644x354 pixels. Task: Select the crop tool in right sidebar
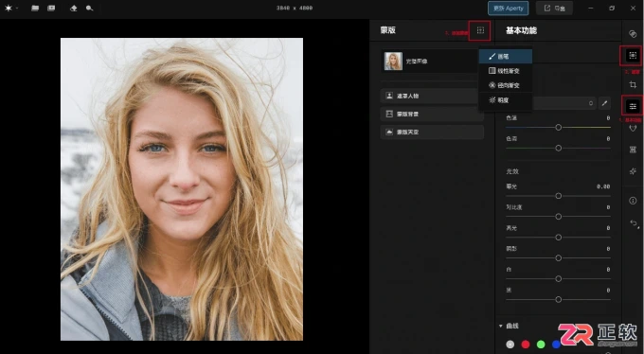coord(633,84)
